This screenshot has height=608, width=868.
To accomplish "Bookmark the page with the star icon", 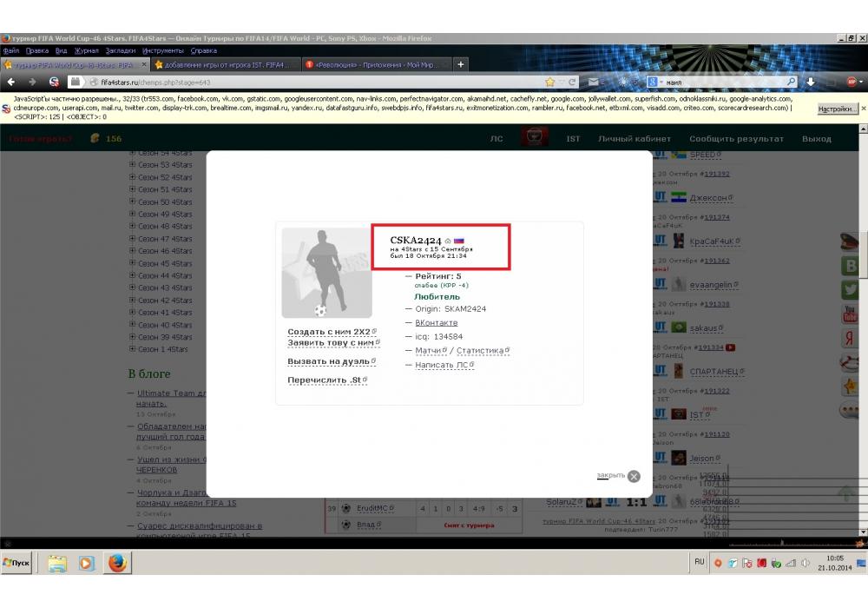I will pyautogui.click(x=549, y=82).
